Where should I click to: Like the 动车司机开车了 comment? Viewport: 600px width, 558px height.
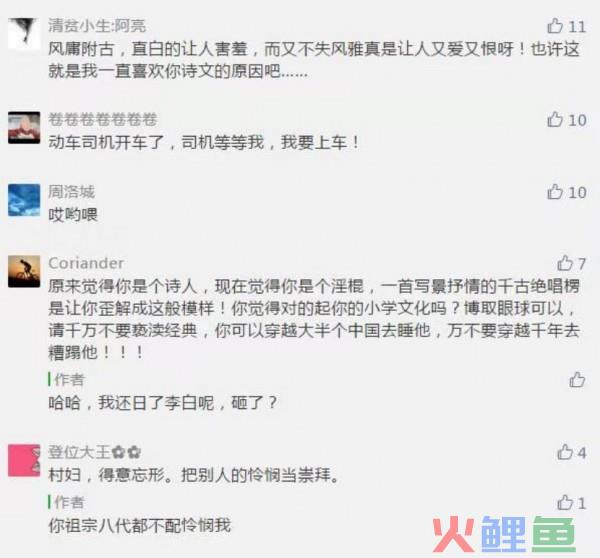pyautogui.click(x=555, y=119)
